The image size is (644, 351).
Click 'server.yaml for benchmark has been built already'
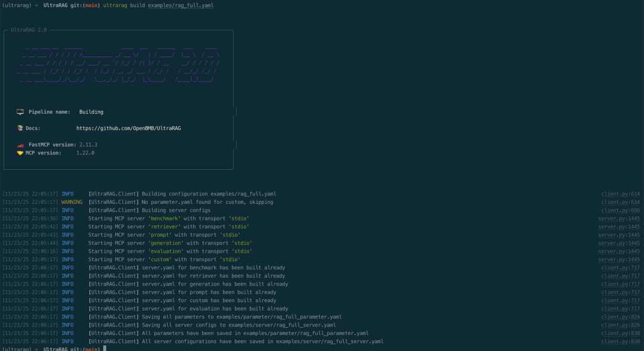pos(213,268)
